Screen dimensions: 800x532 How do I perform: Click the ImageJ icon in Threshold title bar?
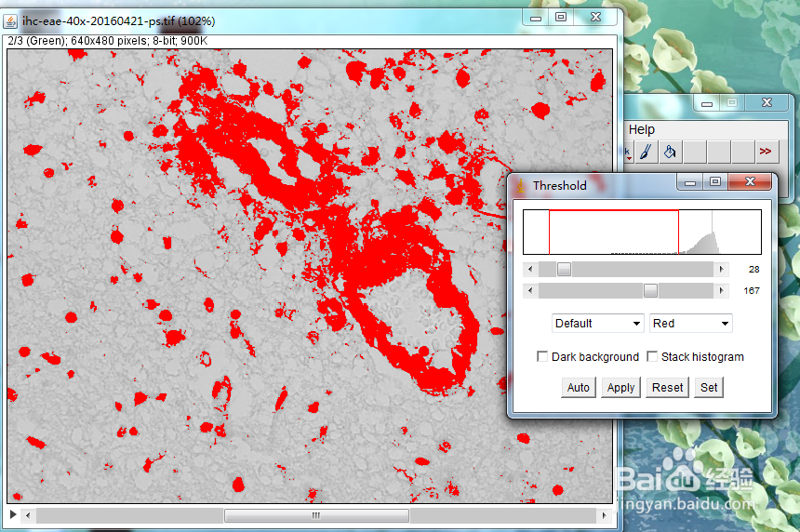click(520, 186)
